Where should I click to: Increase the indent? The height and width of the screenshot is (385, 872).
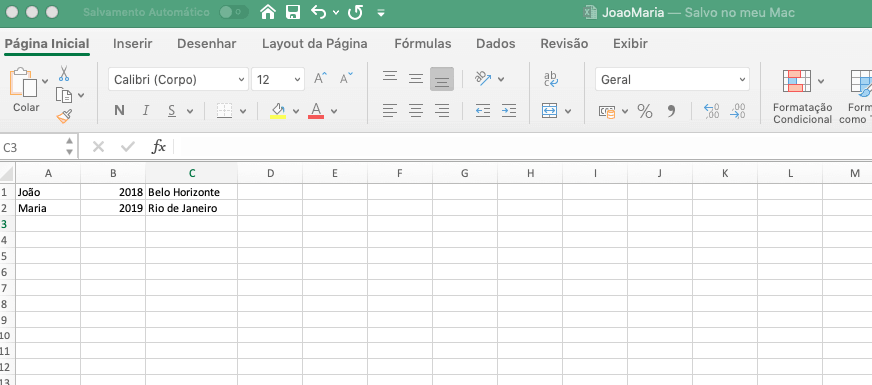(x=508, y=111)
